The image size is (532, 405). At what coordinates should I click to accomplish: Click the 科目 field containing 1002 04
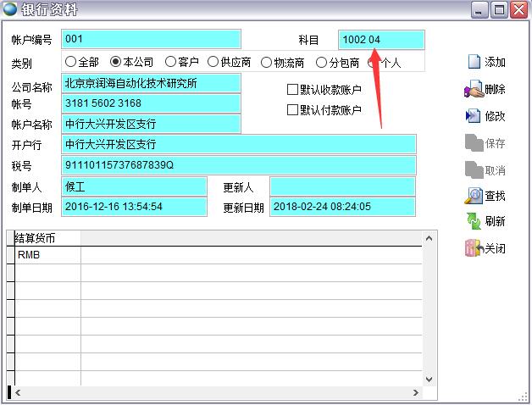pyautogui.click(x=380, y=40)
